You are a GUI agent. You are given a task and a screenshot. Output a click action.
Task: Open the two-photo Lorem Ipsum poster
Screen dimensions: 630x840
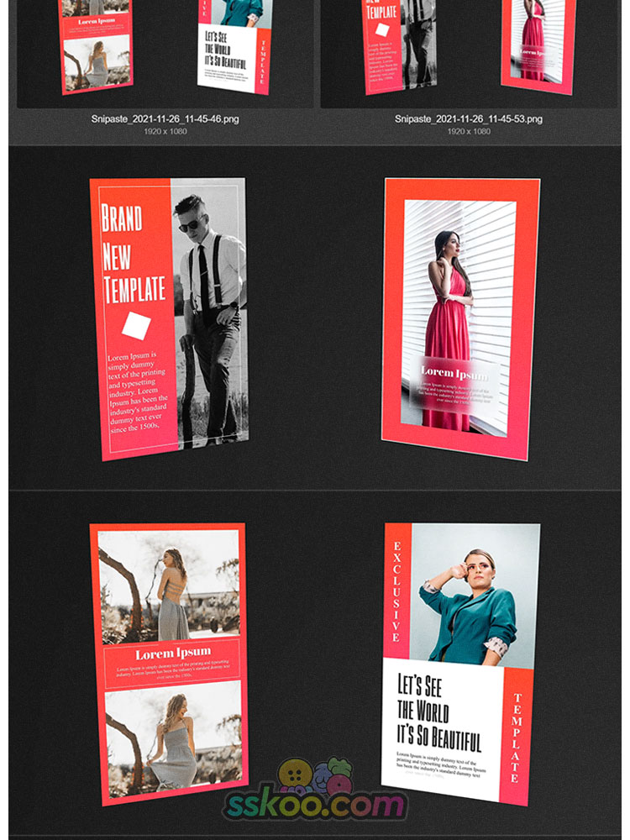coord(169,664)
